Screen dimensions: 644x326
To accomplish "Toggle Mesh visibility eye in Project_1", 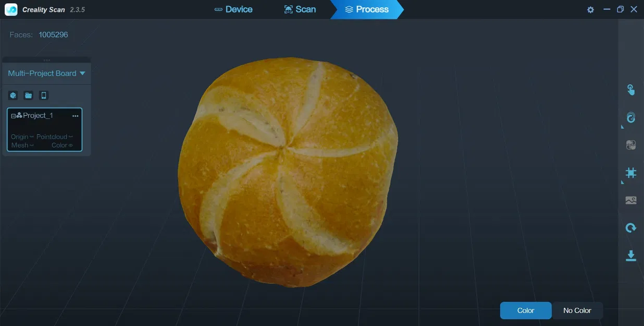I will (32, 146).
